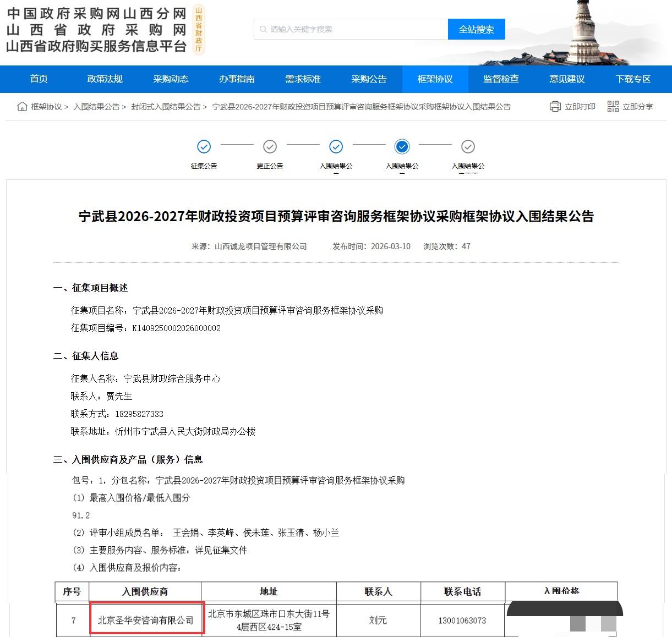Select the 更正公告 step circle
Image resolution: width=672 pixels, height=637 pixels.
[270, 147]
